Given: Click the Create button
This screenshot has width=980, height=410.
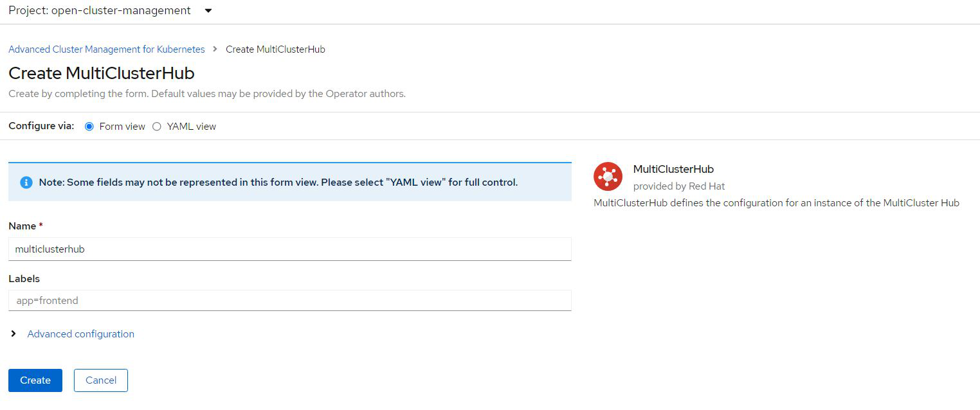Looking at the screenshot, I should coord(35,380).
